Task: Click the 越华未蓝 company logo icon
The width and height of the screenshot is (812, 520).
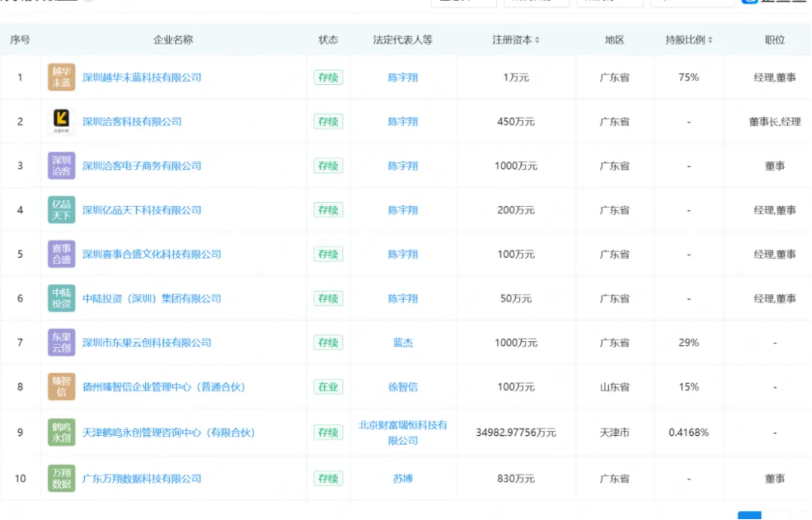Action: point(62,77)
